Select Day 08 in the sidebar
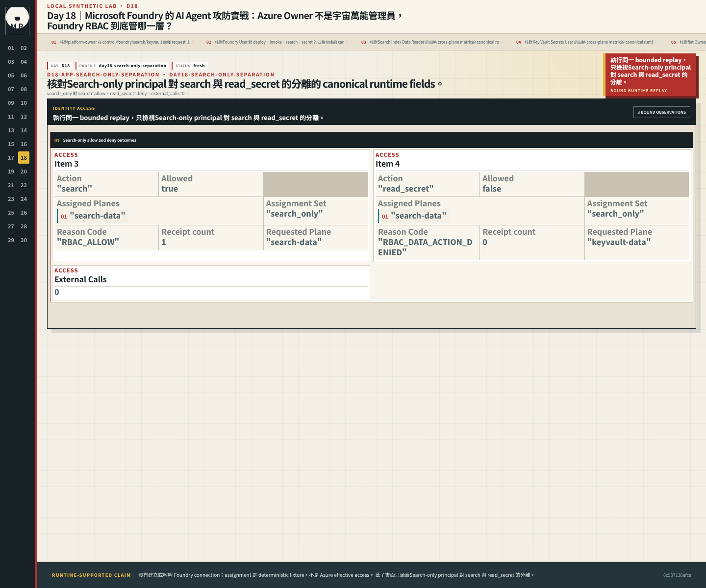Image resolution: width=706 pixels, height=588 pixels. click(24, 89)
